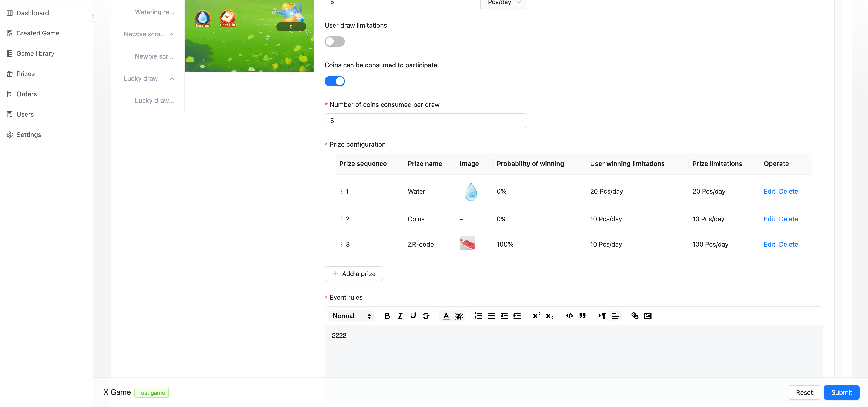Click the Add a prize button
The image size is (868, 407).
click(x=353, y=274)
